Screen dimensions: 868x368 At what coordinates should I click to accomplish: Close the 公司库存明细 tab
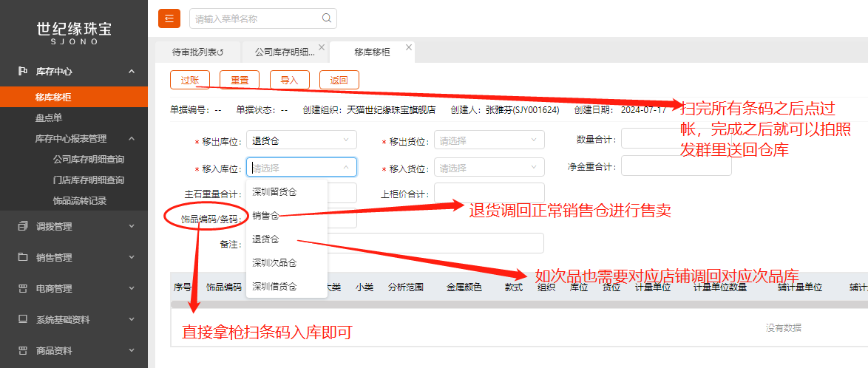pos(321,47)
